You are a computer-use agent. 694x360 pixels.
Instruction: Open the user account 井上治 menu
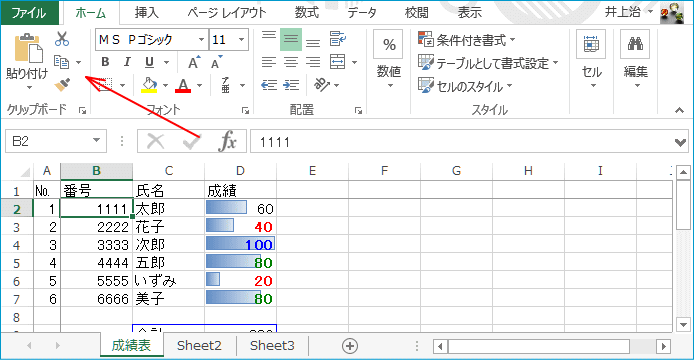tap(628, 12)
